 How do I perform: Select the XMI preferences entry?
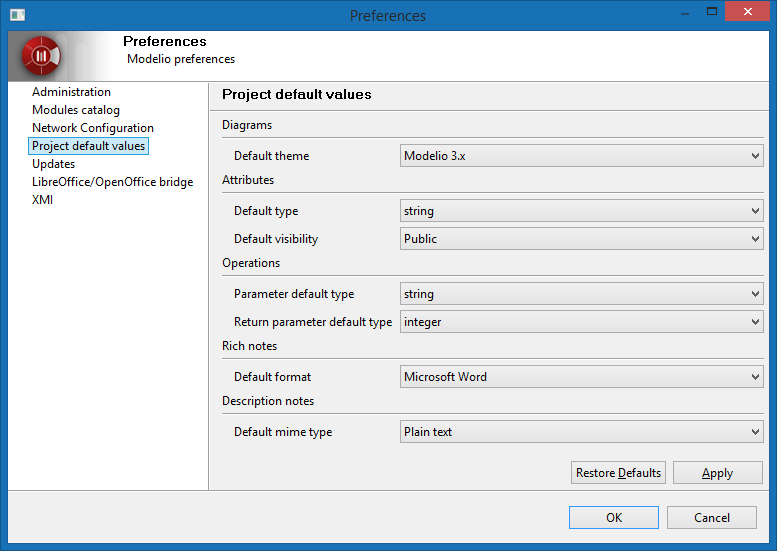[x=42, y=200]
